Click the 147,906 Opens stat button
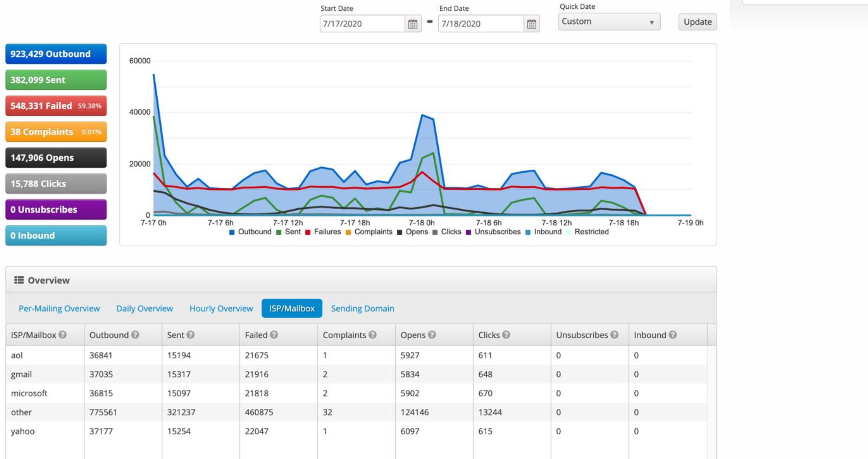The width and height of the screenshot is (868, 459). 56,158
